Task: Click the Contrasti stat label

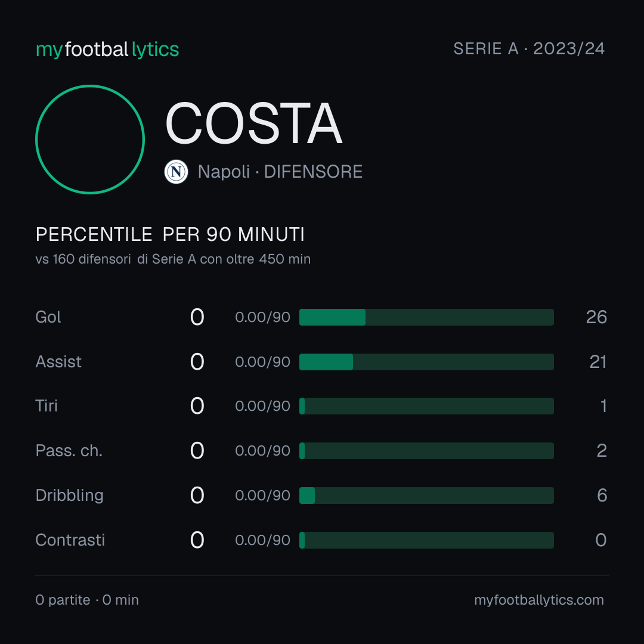Action: pos(70,540)
